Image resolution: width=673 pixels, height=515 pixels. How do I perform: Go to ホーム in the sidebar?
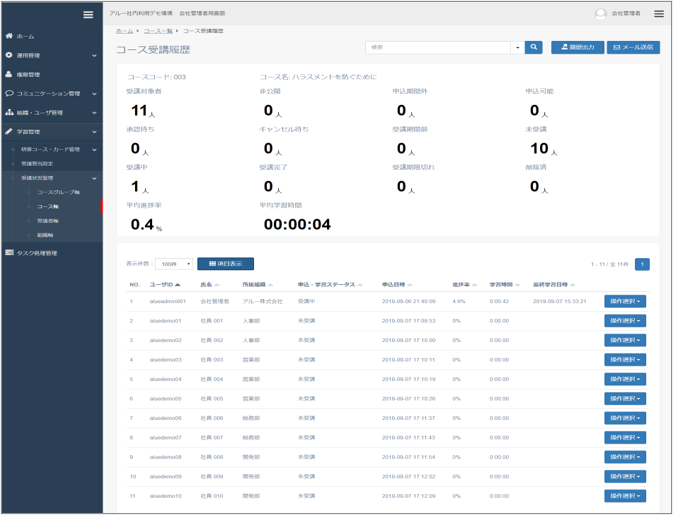pos(26,36)
